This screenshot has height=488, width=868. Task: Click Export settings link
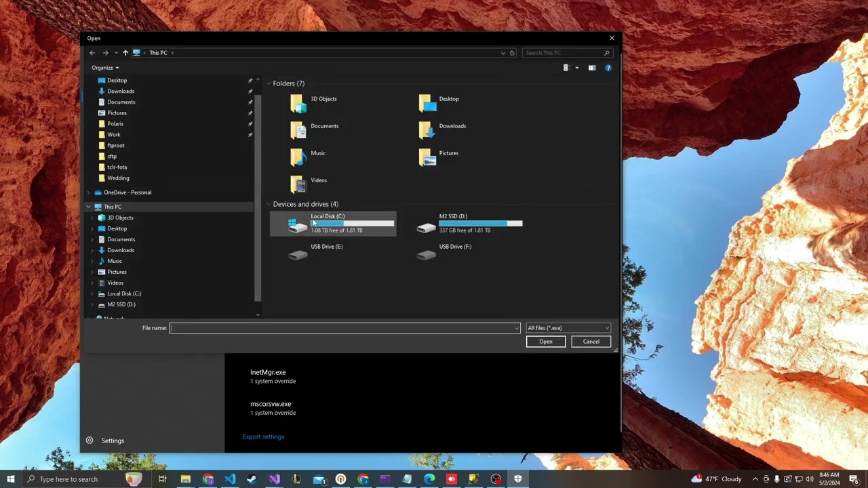click(263, 436)
